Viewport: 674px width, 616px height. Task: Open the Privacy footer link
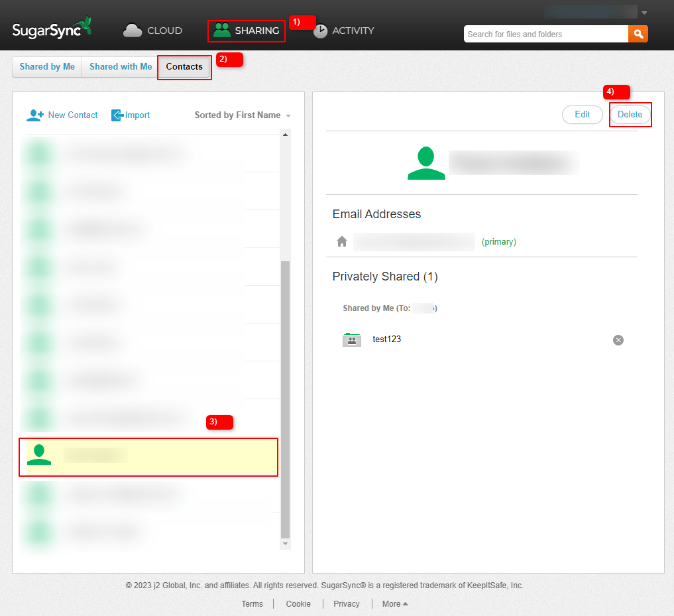tap(347, 603)
